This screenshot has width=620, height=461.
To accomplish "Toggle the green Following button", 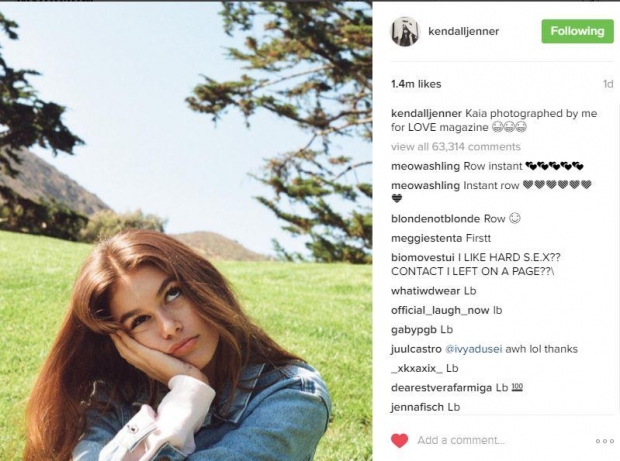I will coord(577,31).
